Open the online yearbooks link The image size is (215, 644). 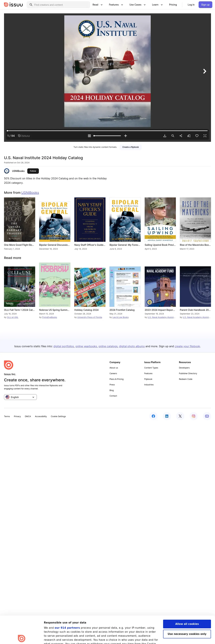coord(86,346)
